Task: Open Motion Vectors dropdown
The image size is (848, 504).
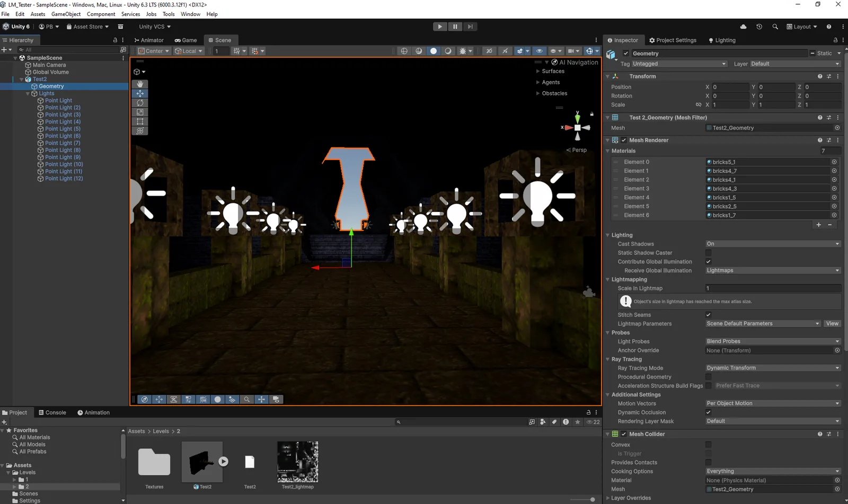Action: (773, 403)
